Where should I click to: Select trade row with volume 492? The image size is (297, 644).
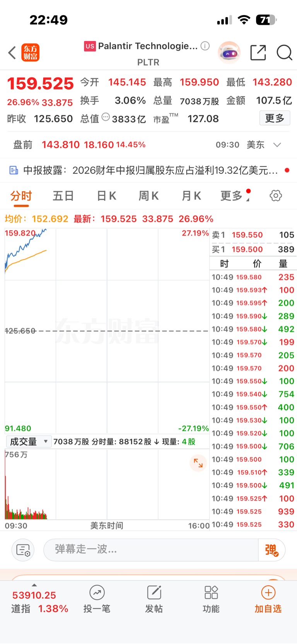pos(253,329)
